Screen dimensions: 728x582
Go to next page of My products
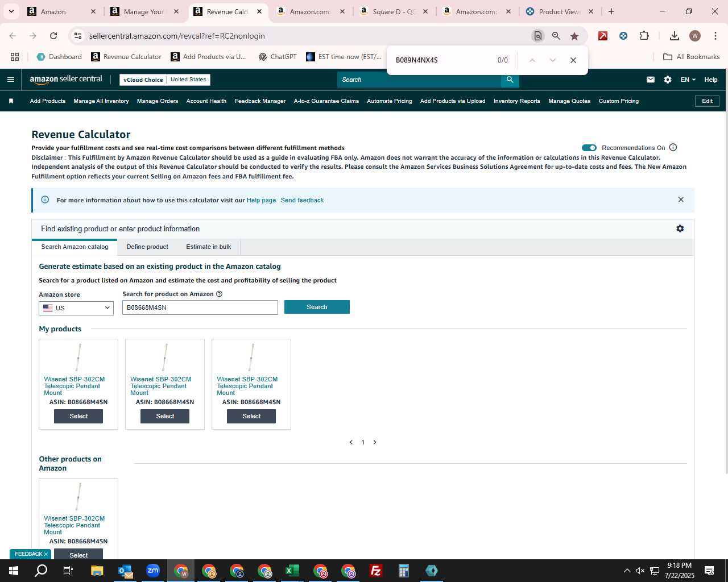coord(375,442)
